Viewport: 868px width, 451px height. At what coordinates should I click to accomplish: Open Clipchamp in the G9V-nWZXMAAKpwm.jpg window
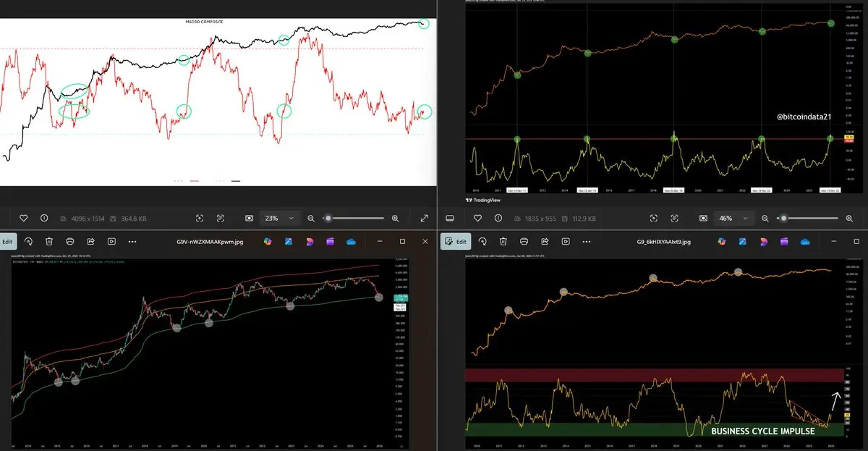coord(331,242)
